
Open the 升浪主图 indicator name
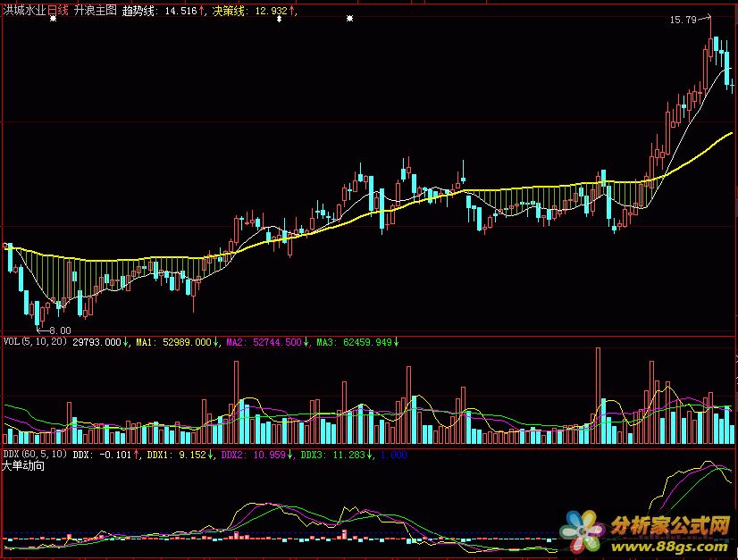click(95, 10)
